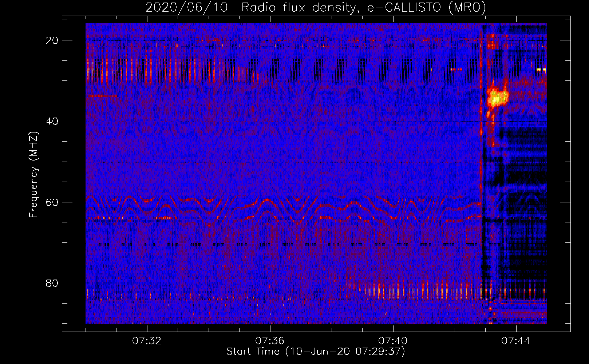Click the 07:36 time tick label
The image size is (589, 364).
[x=270, y=341]
